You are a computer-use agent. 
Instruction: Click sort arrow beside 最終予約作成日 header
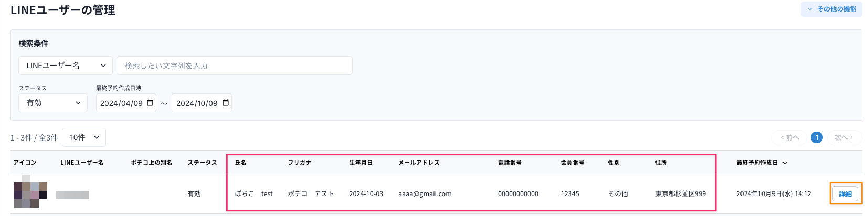(785, 163)
